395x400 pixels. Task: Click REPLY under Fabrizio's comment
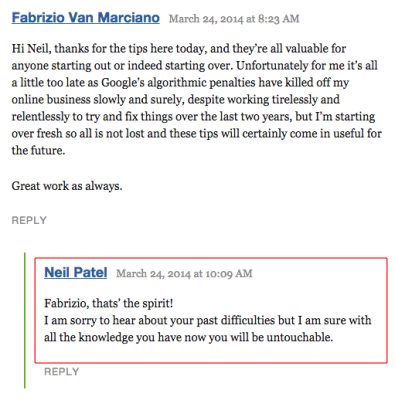29,220
